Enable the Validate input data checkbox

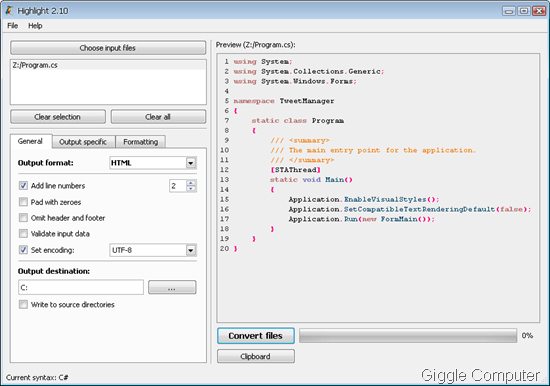click(x=23, y=233)
